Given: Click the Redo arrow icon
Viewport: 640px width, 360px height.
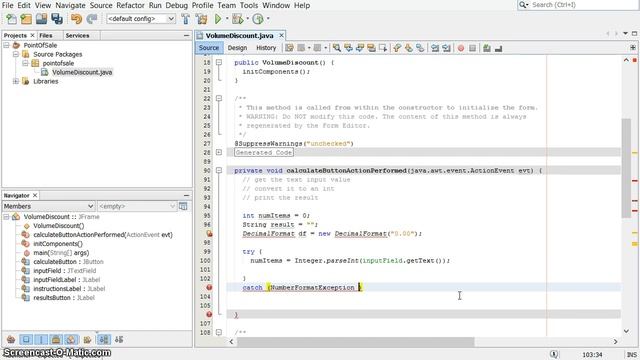Looking at the screenshot, I should point(92,19).
